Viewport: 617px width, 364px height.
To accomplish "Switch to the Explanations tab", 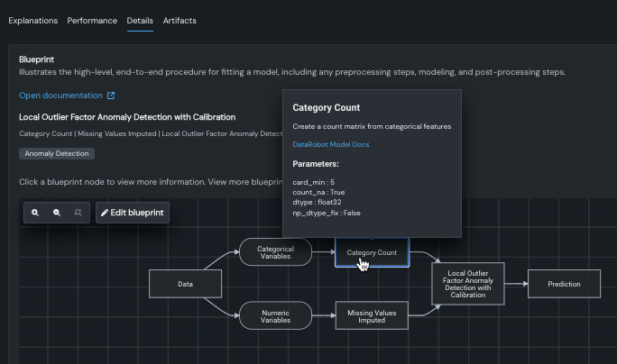I will pyautogui.click(x=33, y=20).
